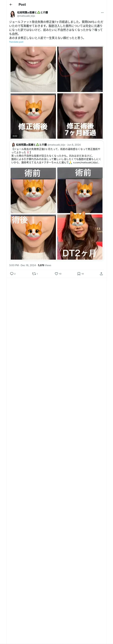Open the three-dot more options menu

[x=102, y=13]
